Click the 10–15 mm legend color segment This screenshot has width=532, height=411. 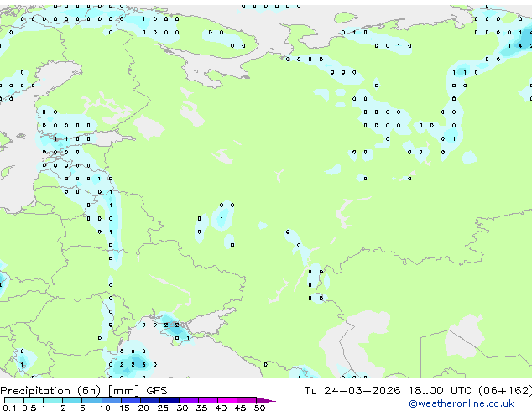tap(111, 400)
